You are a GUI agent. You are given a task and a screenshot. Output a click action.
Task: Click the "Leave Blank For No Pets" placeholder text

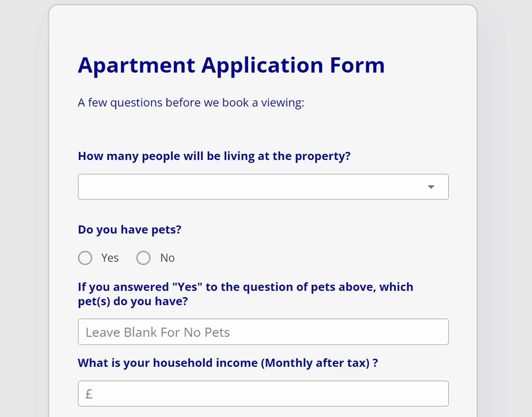tap(158, 333)
